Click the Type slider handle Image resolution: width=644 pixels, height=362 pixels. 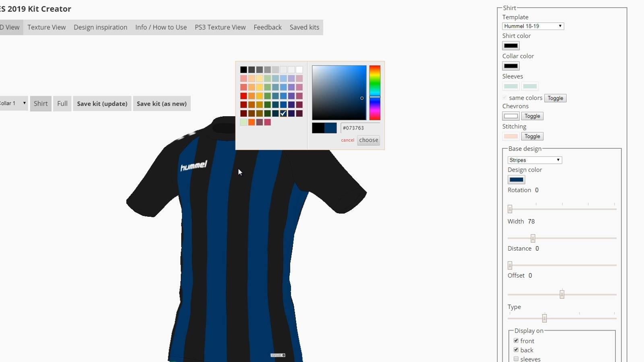click(545, 319)
